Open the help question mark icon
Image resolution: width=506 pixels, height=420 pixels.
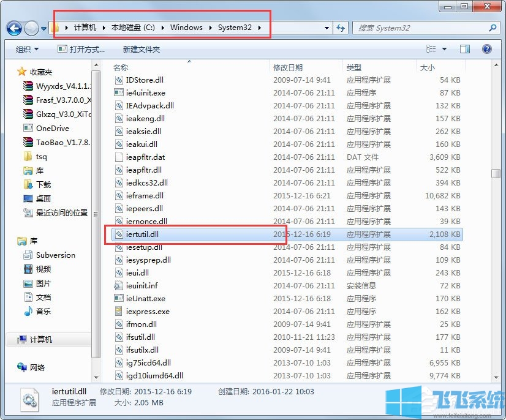click(x=486, y=49)
